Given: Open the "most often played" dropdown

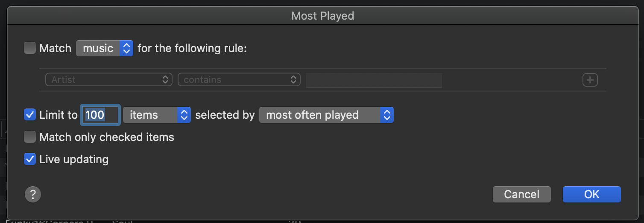Looking at the screenshot, I should (326, 115).
